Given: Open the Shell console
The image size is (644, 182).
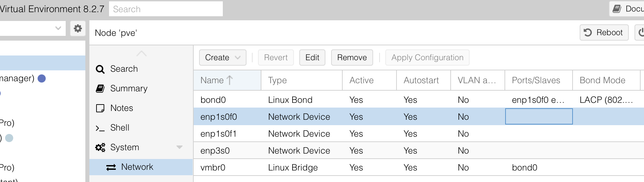Looking at the screenshot, I should 120,128.
